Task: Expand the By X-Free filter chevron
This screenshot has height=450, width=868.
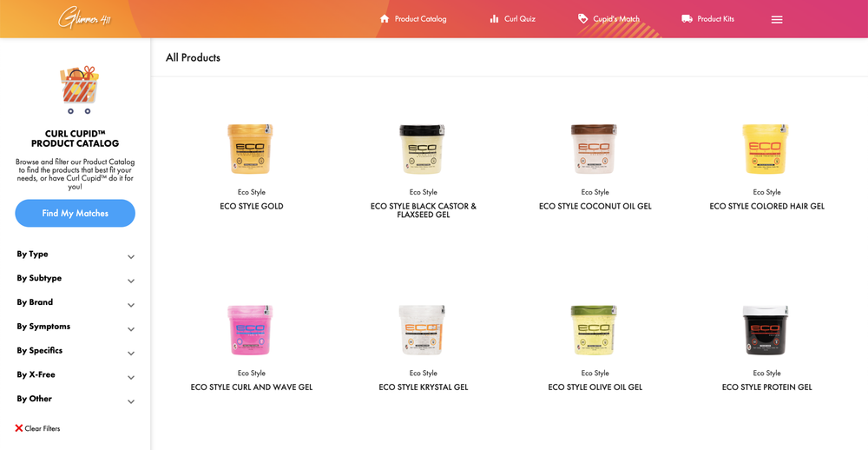Action: (131, 377)
